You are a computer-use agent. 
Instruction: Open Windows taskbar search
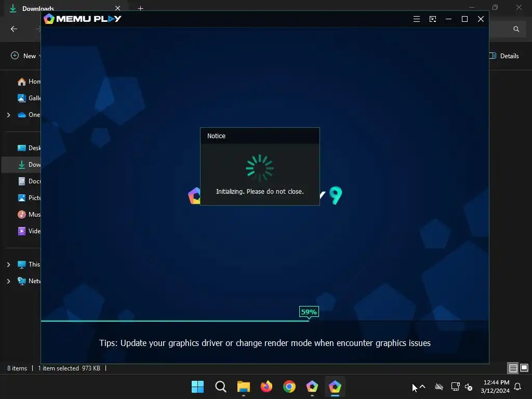[220, 387]
